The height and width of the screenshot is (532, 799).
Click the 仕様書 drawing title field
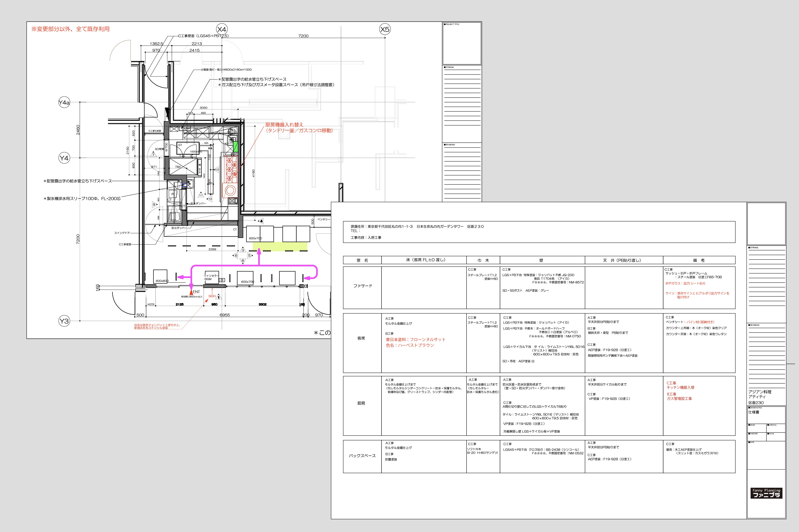[754, 412]
